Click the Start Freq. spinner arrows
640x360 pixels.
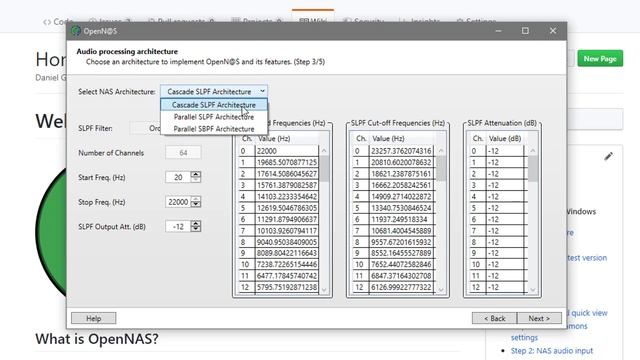point(196,177)
